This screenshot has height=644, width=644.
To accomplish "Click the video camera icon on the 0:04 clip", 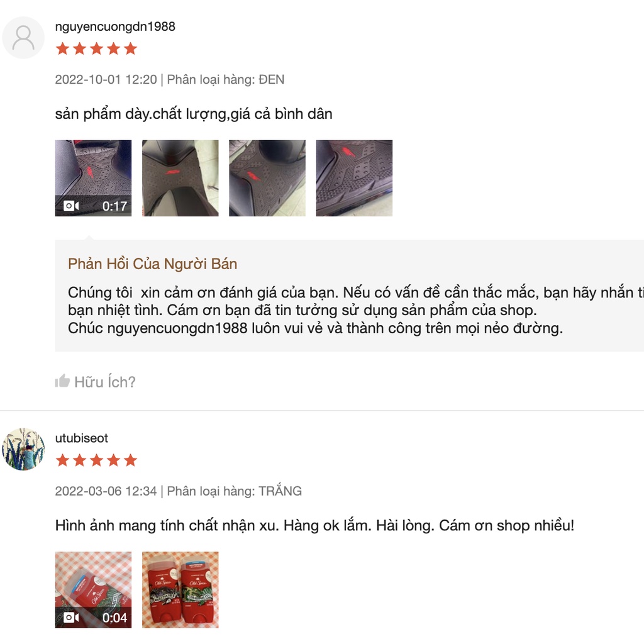I will pos(71,618).
